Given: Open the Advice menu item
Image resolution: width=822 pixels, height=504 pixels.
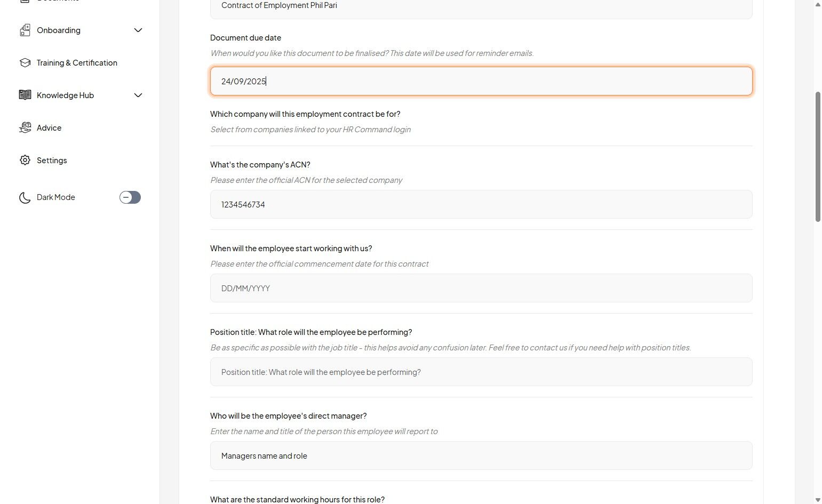Looking at the screenshot, I should coord(49,128).
